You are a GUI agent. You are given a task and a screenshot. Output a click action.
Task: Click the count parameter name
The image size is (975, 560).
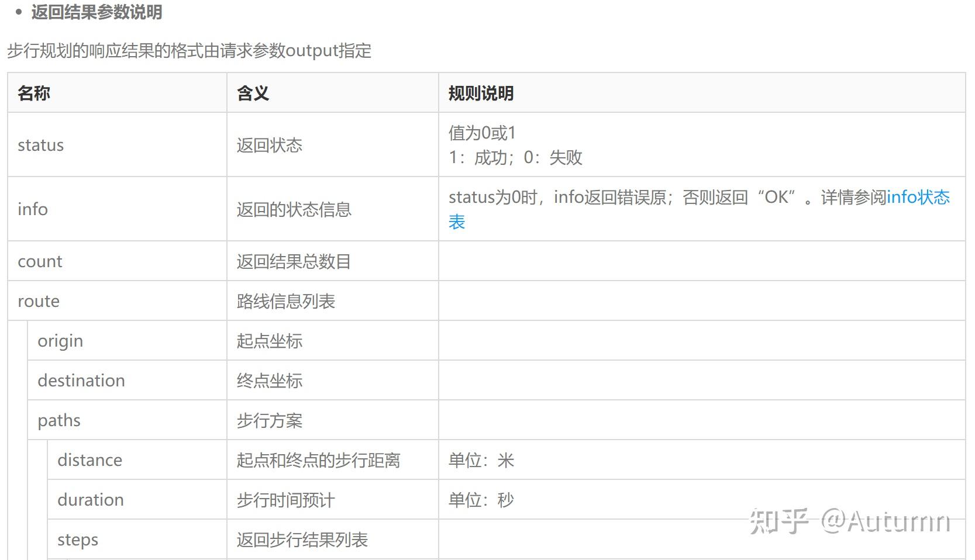[40, 261]
